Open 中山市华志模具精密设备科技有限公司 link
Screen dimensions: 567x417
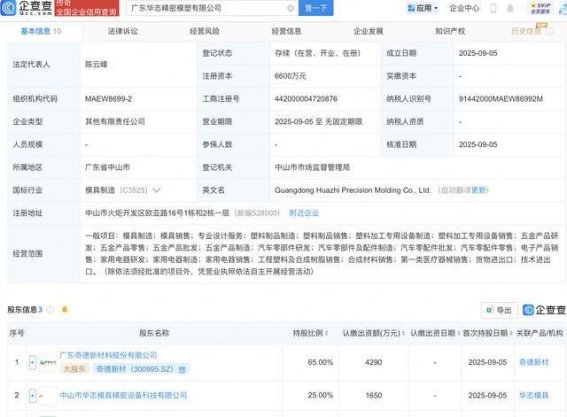pyautogui.click(x=123, y=395)
